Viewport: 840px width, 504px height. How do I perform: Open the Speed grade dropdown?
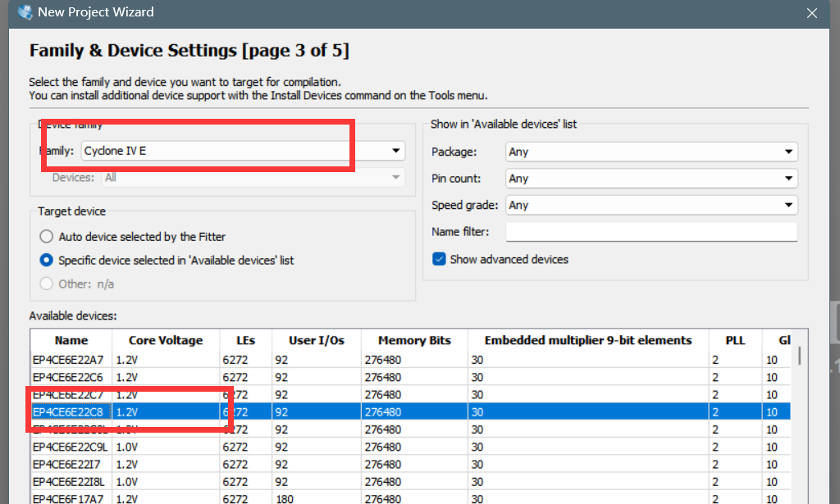pyautogui.click(x=651, y=206)
